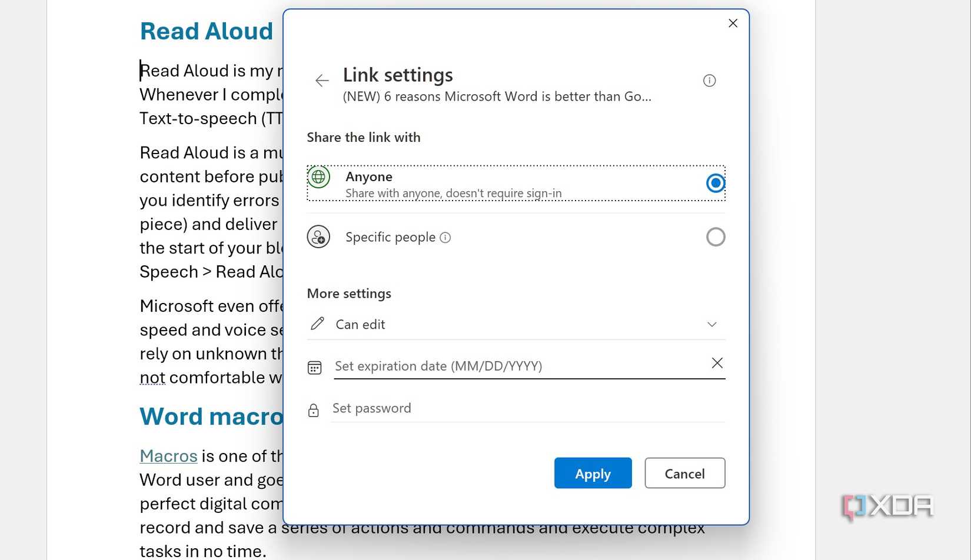Click the info icon beside Specific people
Viewport: 971px width, 560px height.
pos(446,237)
